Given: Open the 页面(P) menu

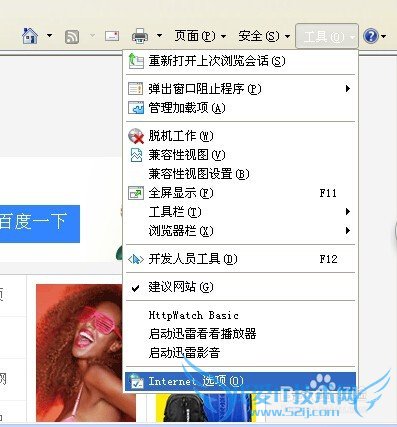Looking at the screenshot, I should [x=200, y=36].
